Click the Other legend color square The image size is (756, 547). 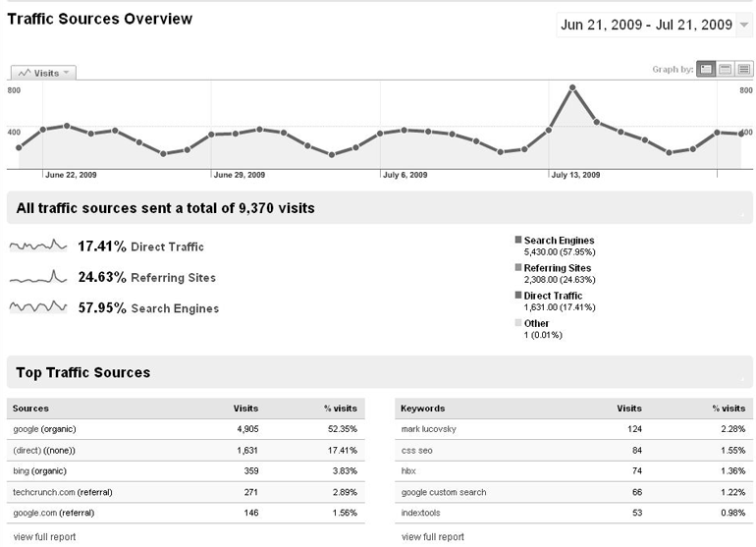click(518, 323)
